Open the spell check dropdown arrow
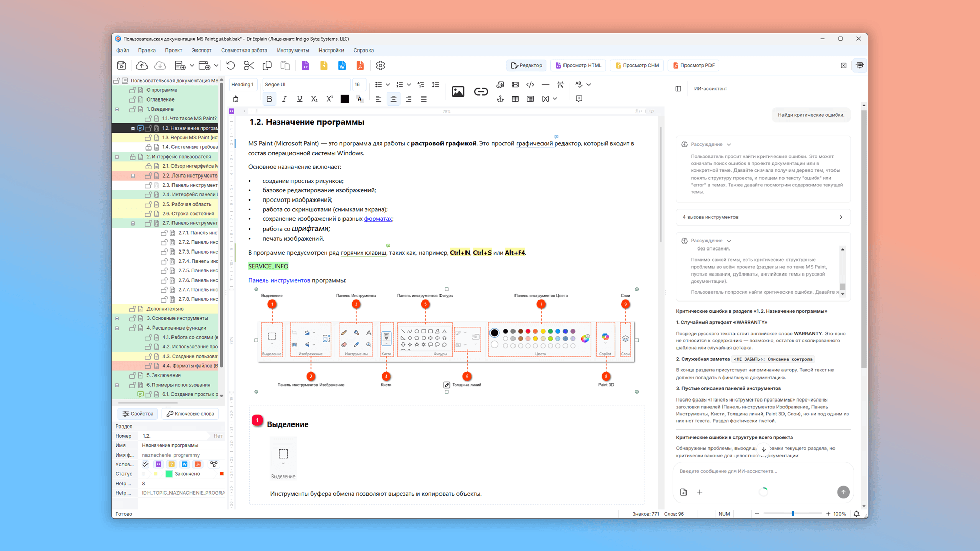This screenshot has height=551, width=980. point(589,85)
